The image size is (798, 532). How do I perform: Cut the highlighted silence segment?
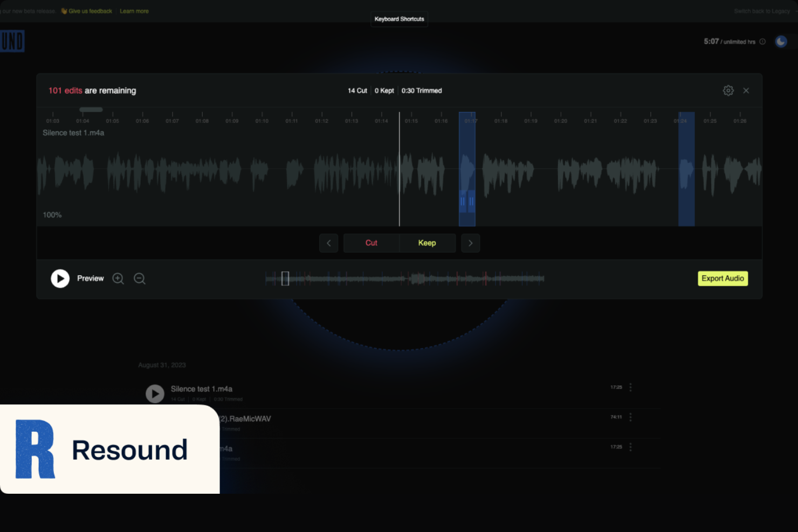pyautogui.click(x=371, y=243)
